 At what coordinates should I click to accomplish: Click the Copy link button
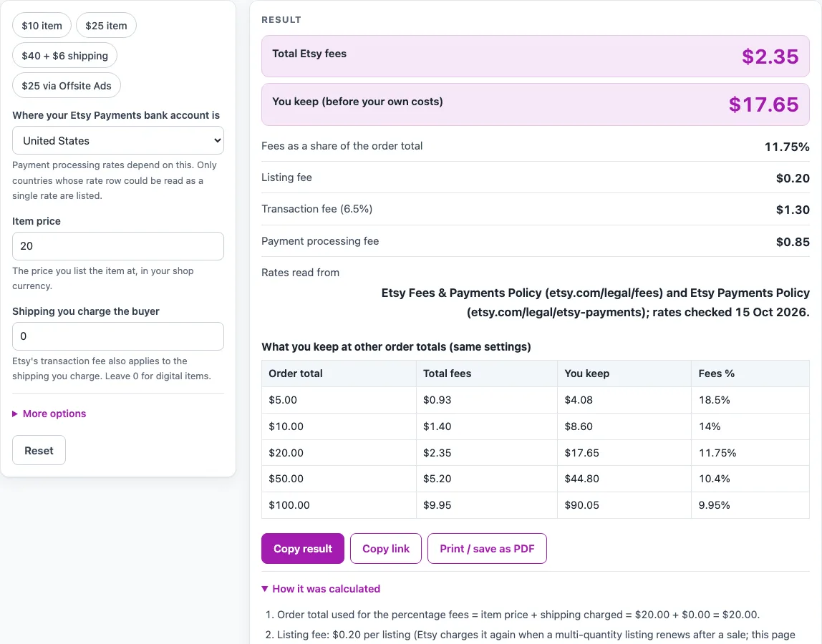386,549
